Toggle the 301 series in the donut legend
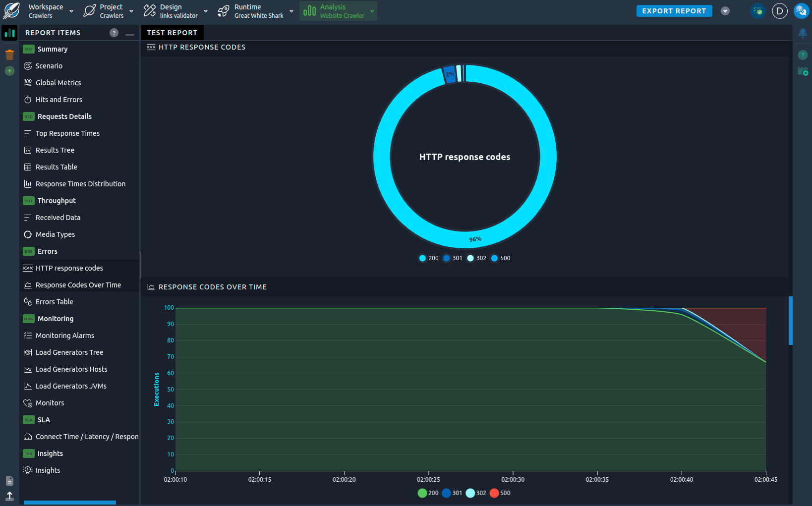Image resolution: width=812 pixels, height=506 pixels. pos(452,258)
